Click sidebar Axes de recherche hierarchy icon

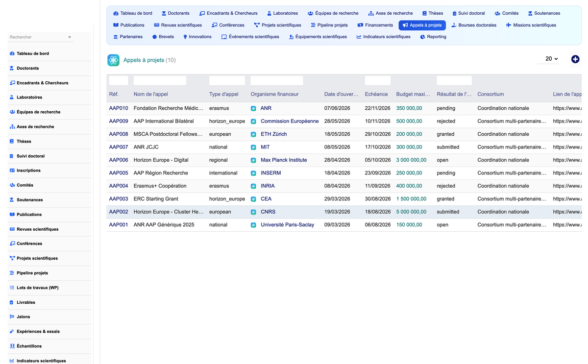(x=12, y=126)
